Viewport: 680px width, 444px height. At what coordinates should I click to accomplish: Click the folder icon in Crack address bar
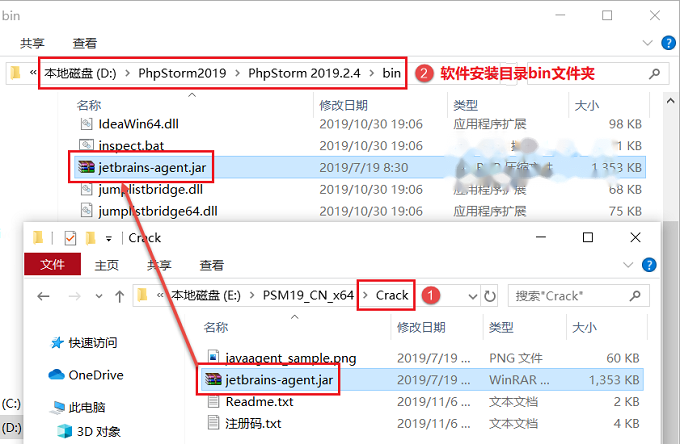point(143,295)
